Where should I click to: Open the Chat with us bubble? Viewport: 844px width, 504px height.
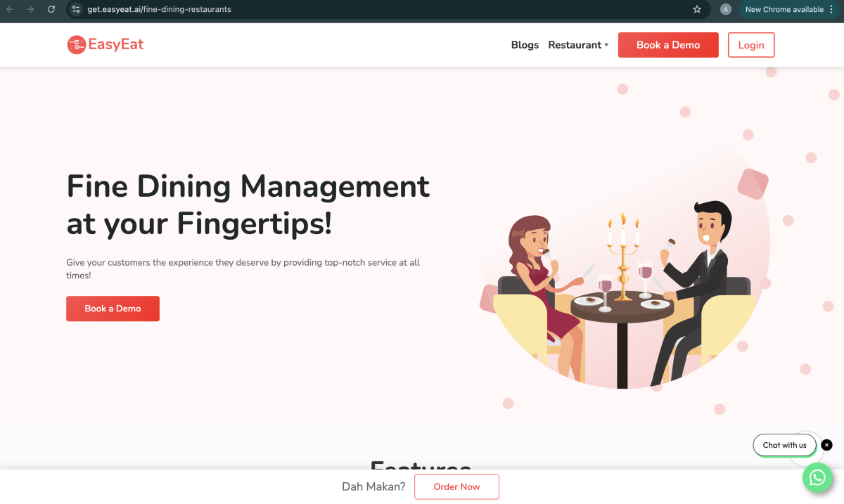[784, 445]
